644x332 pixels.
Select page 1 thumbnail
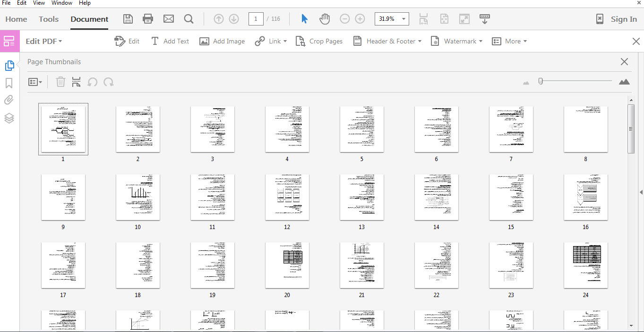[x=63, y=129]
